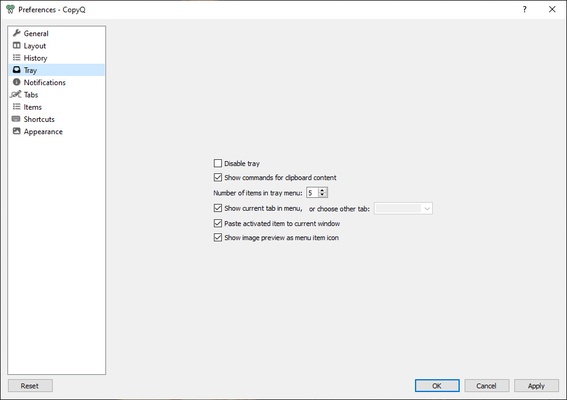
Task: Enable the Disable tray checkbox
Action: [218, 163]
